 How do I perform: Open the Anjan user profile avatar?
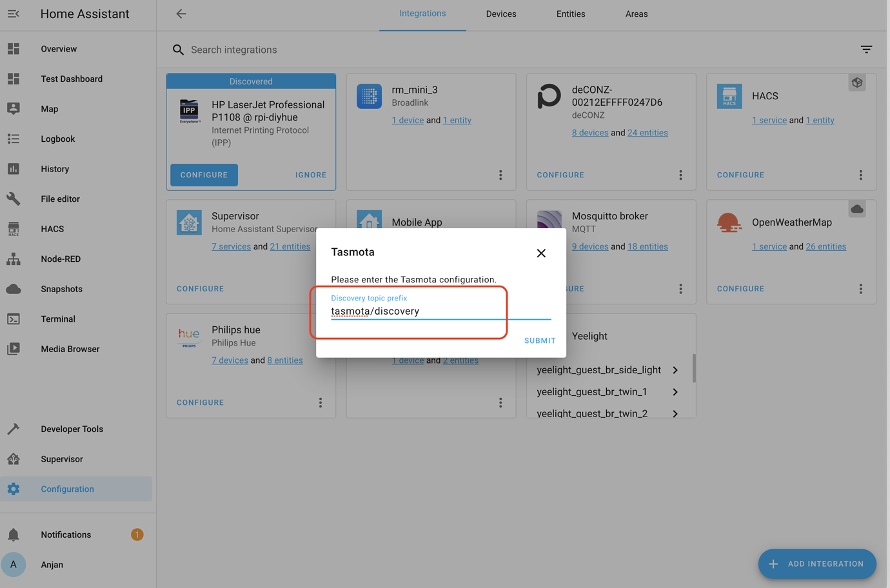tap(14, 564)
